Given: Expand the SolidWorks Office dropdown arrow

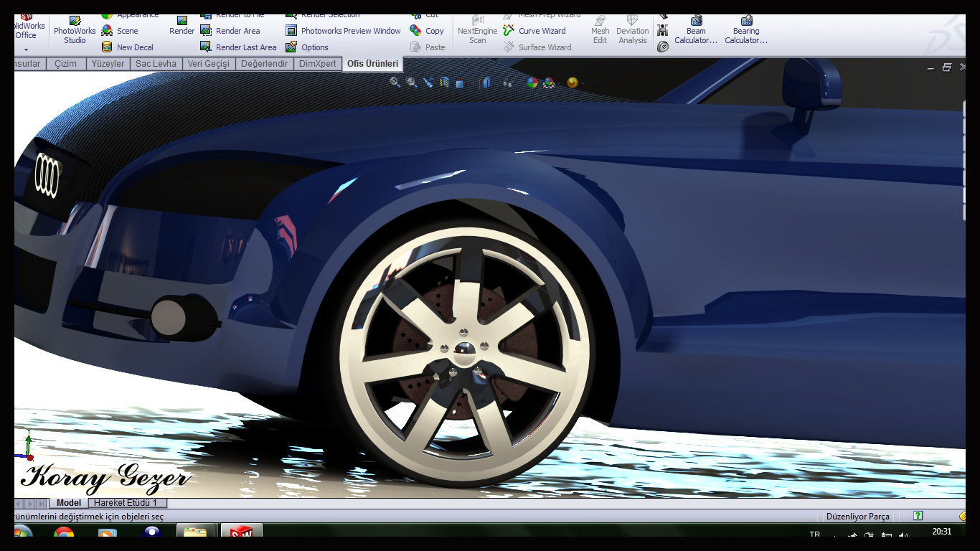Looking at the screenshot, I should click(x=26, y=50).
